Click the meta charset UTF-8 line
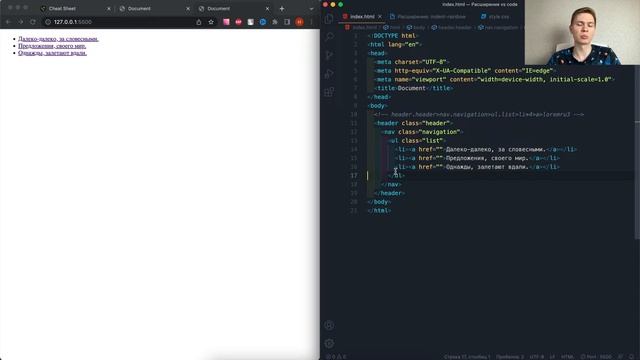This screenshot has width=640, height=360. coord(411,62)
